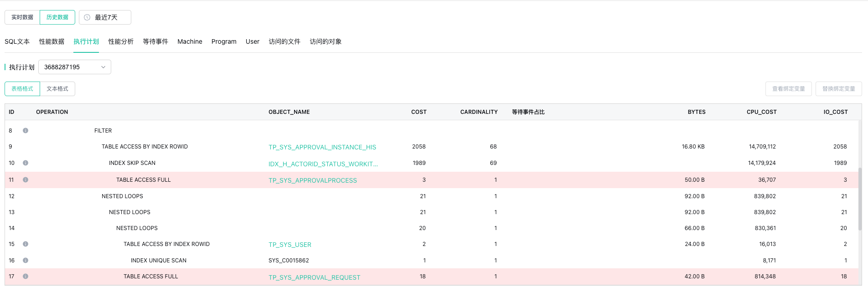Open the execution plan 3688287195 dropdown

[75, 67]
